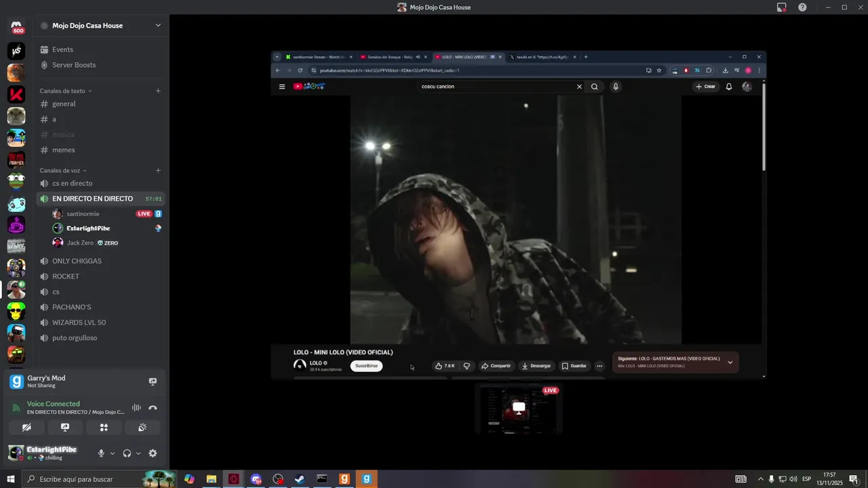This screenshot has width=868, height=488.
Task: Create voice channel with plus icon
Action: click(x=158, y=171)
